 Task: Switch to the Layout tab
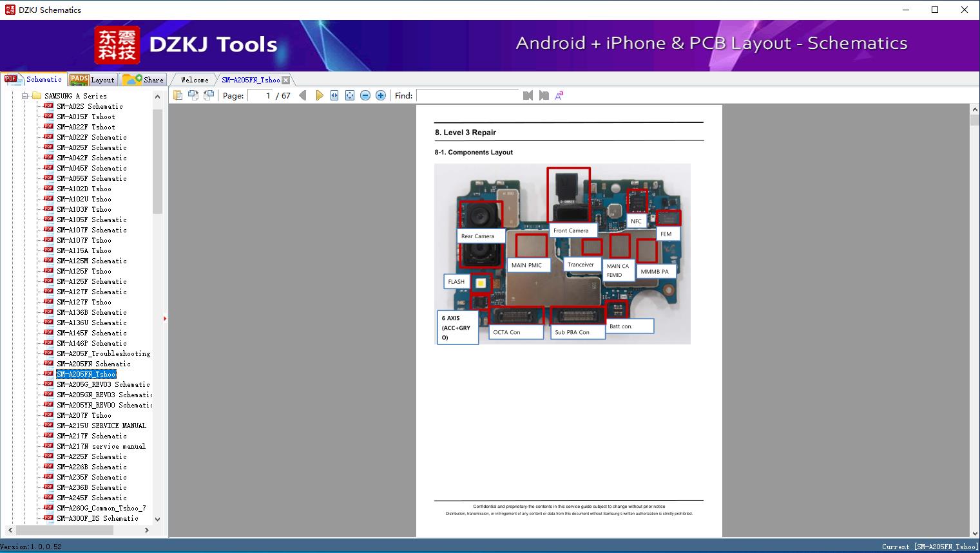[92, 79]
